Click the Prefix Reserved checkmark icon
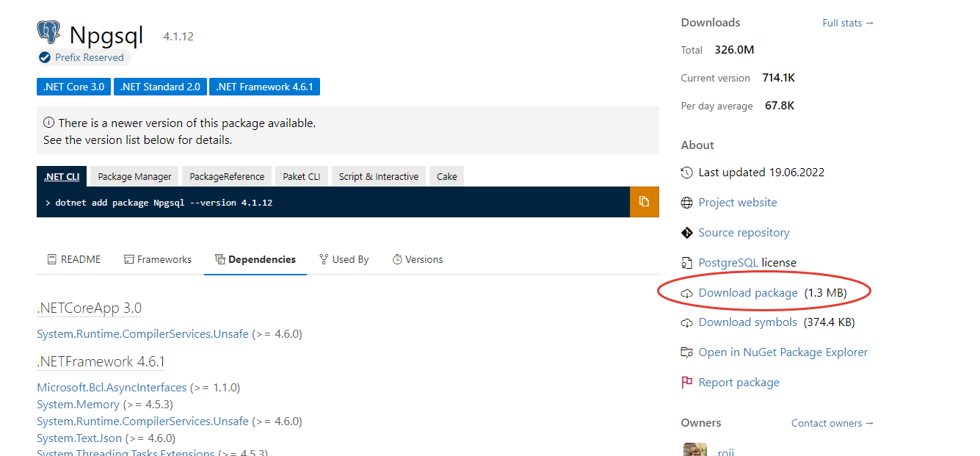Image resolution: width=980 pixels, height=456 pixels. click(46, 57)
